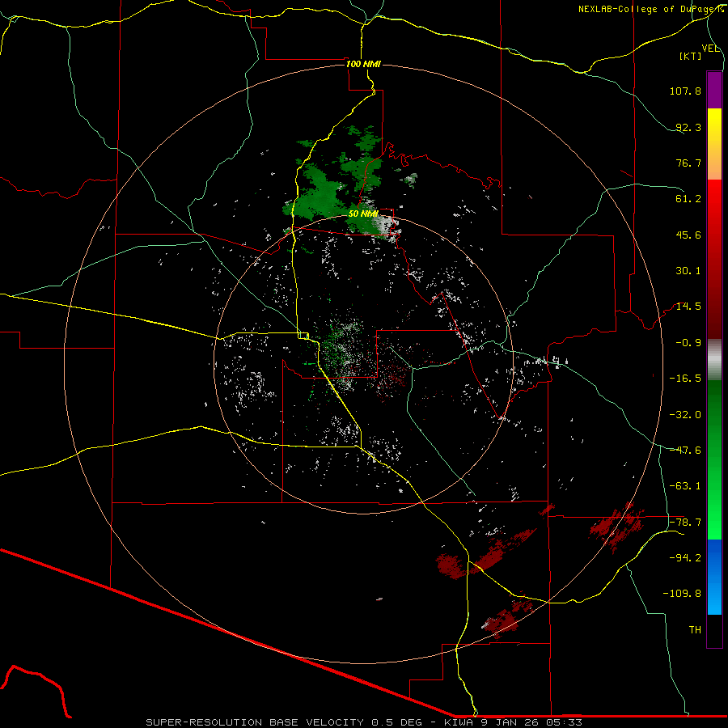
Task: Click the purple segment of the color bar
Action: (714, 90)
